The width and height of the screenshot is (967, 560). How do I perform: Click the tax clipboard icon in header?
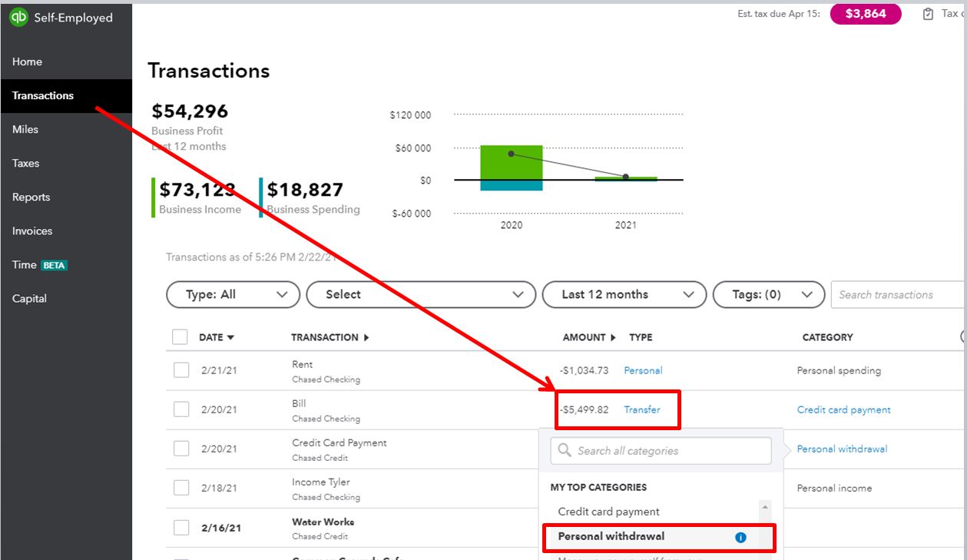[928, 14]
